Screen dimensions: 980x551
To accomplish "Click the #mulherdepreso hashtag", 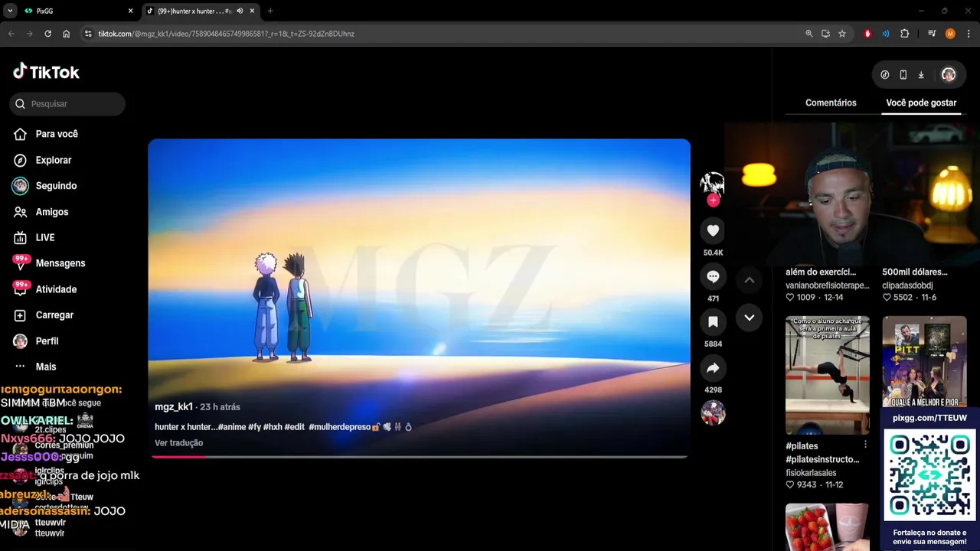I will click(339, 427).
